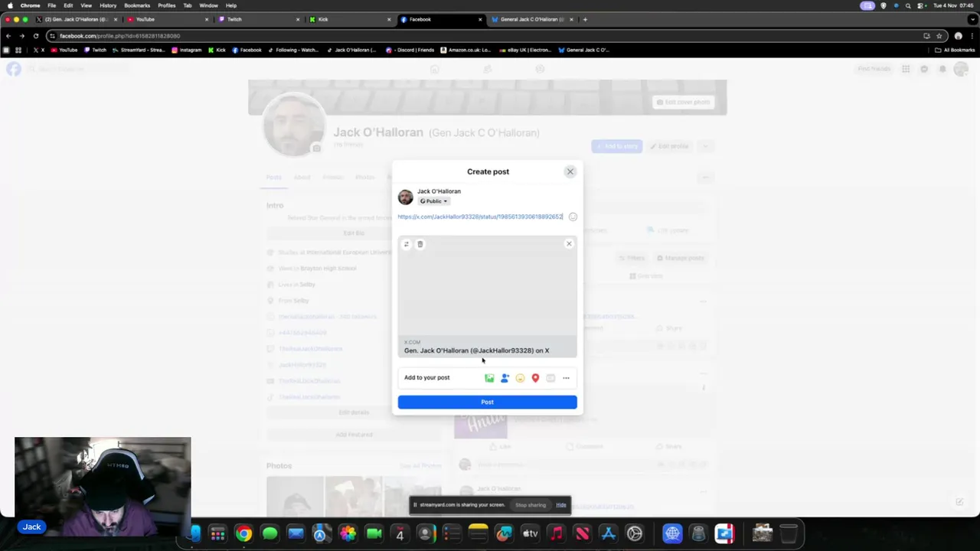Click the blue Post button
This screenshot has height=551, width=980.
(487, 402)
